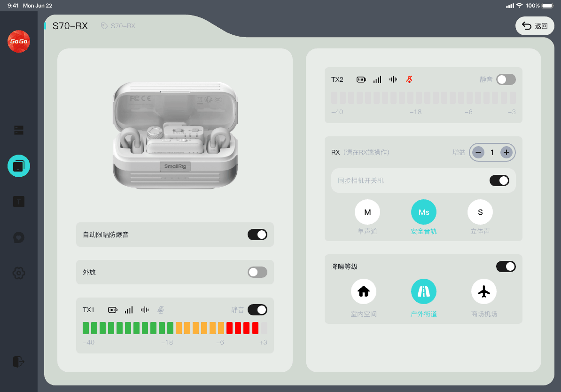This screenshot has height=392, width=561.
Task: Choose outdoor street noise reduction mode
Action: pos(424,291)
